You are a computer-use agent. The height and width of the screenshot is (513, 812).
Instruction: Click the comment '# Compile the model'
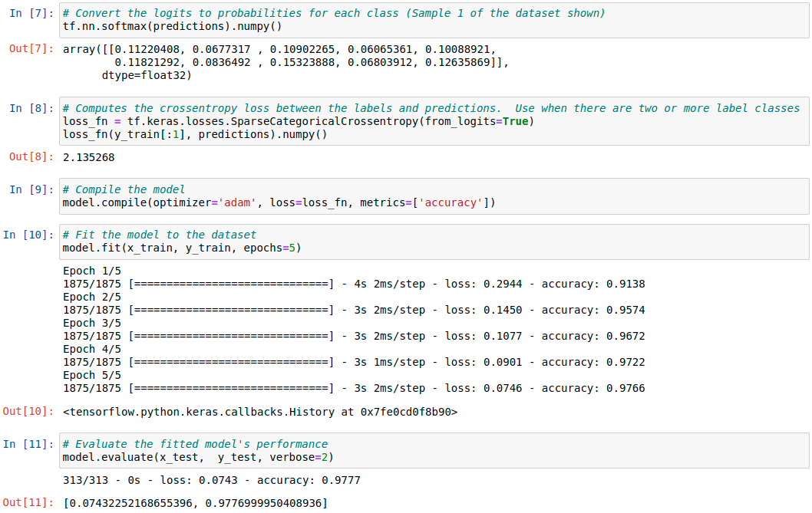(124, 189)
